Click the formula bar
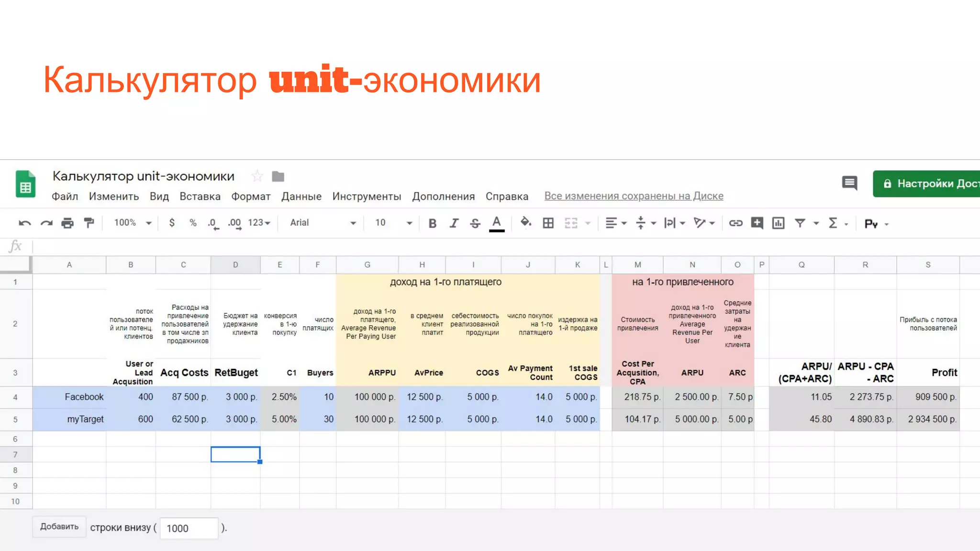This screenshot has width=980, height=551. [506, 246]
